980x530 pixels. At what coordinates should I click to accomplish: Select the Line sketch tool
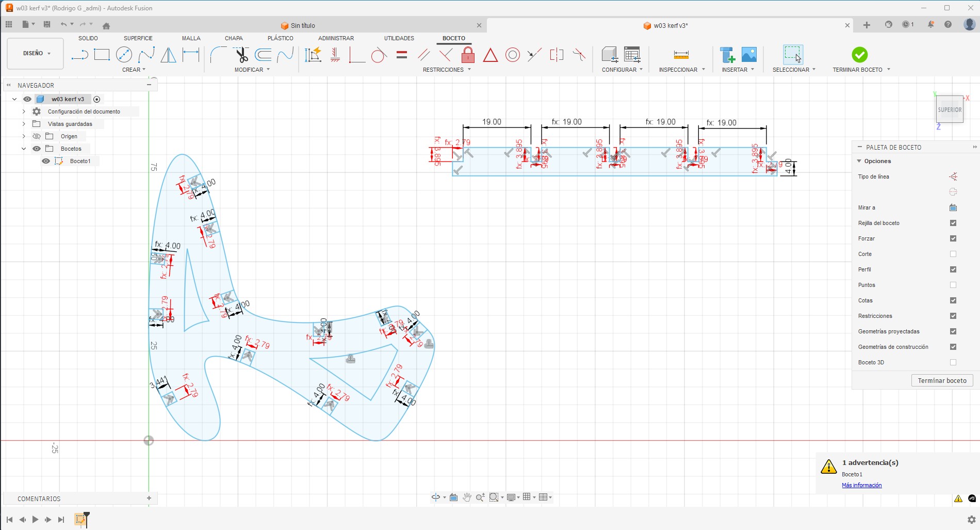(x=79, y=55)
